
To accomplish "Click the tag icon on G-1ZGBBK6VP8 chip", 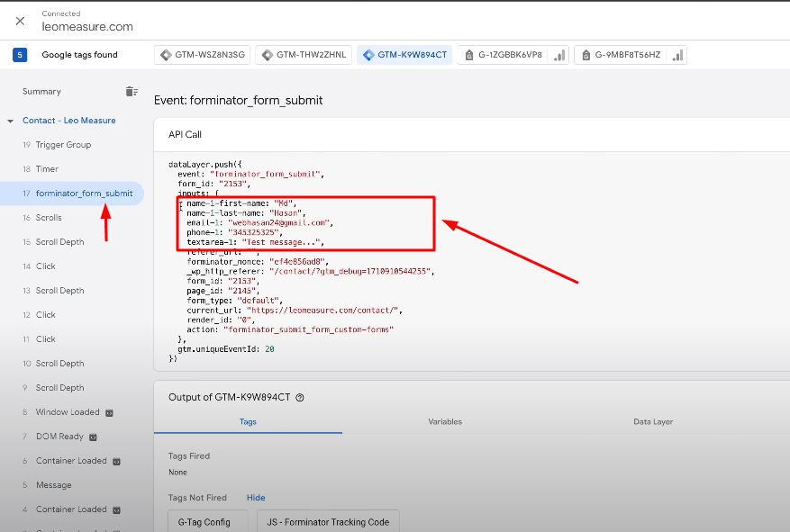I will (x=469, y=55).
